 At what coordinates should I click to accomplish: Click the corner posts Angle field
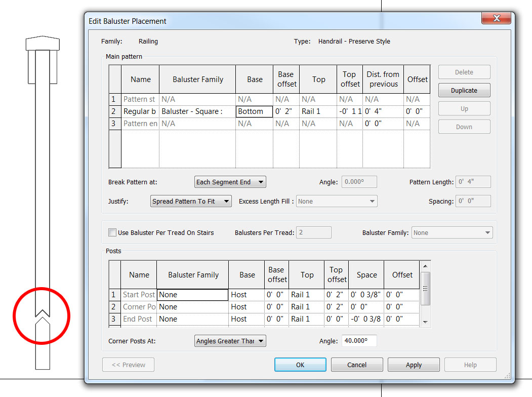[359, 341]
